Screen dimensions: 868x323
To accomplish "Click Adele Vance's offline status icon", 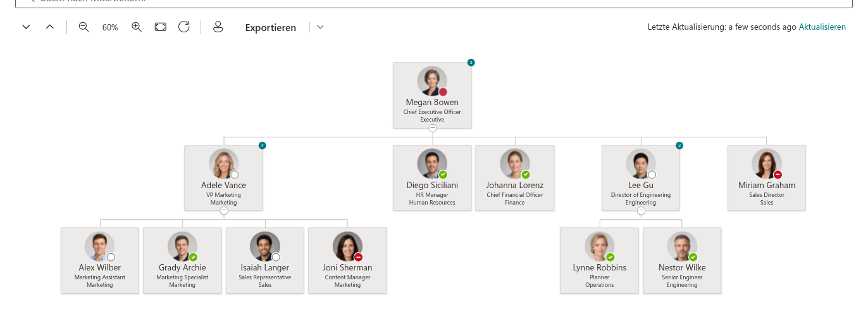I will tap(235, 175).
